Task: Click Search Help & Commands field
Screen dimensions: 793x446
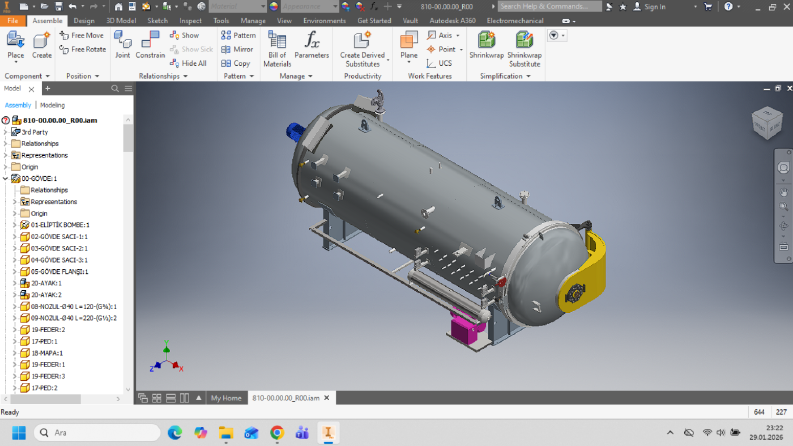Action: click(x=549, y=7)
